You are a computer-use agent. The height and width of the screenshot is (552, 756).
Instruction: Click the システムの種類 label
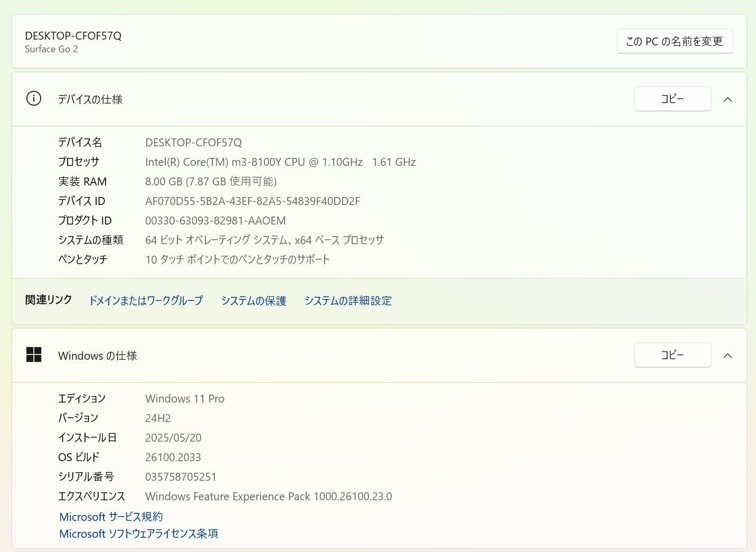91,240
